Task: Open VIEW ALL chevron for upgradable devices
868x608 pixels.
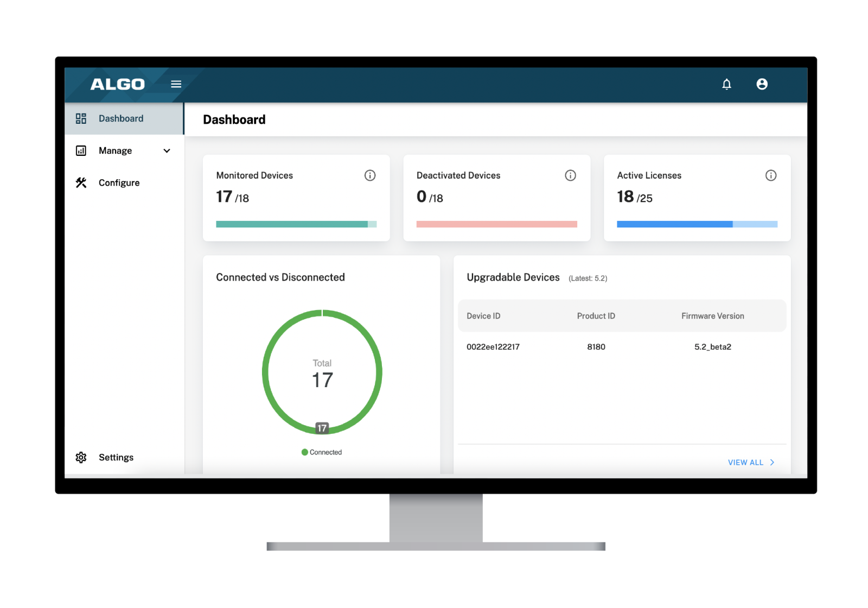Action: (773, 462)
